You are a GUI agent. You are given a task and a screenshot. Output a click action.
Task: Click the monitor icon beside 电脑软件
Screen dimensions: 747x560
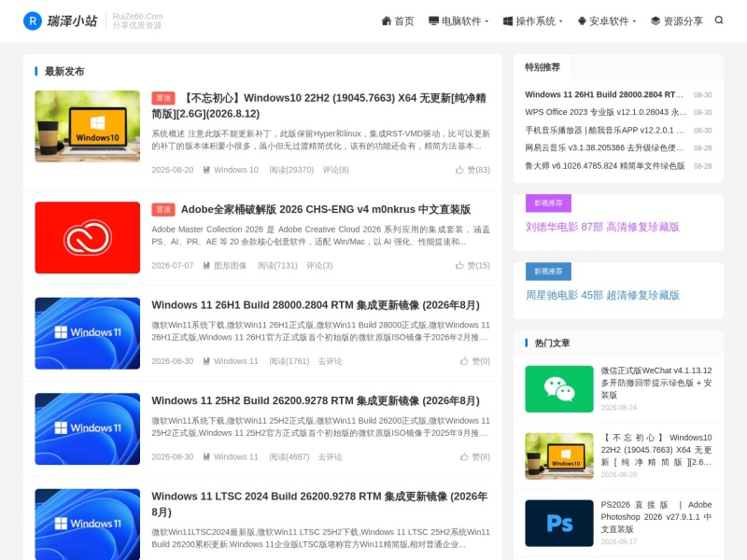[x=433, y=21]
